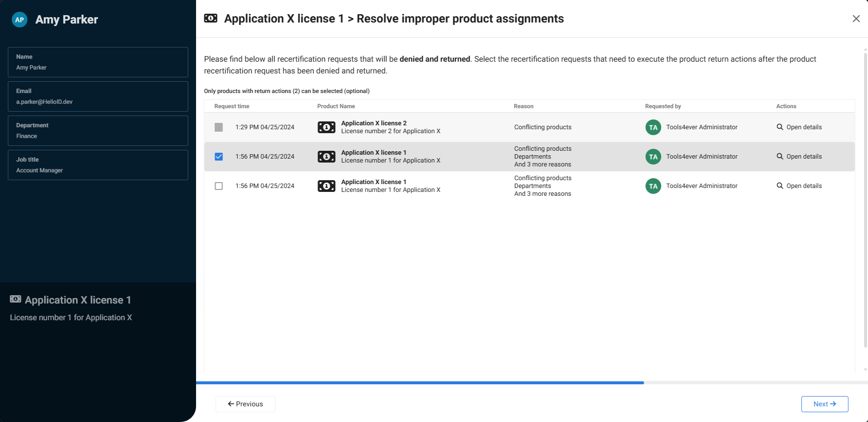Click License number 2 for Application X text
The width and height of the screenshot is (868, 422).
391,131
